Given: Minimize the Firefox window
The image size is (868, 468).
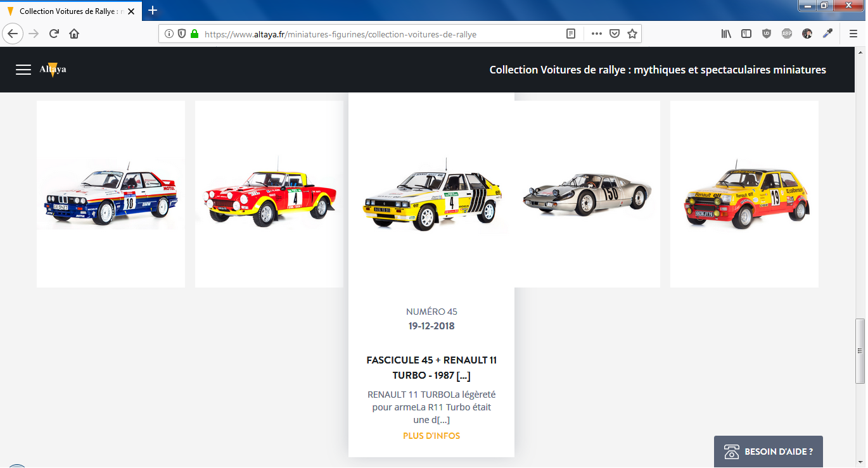Looking at the screenshot, I should tap(807, 5).
